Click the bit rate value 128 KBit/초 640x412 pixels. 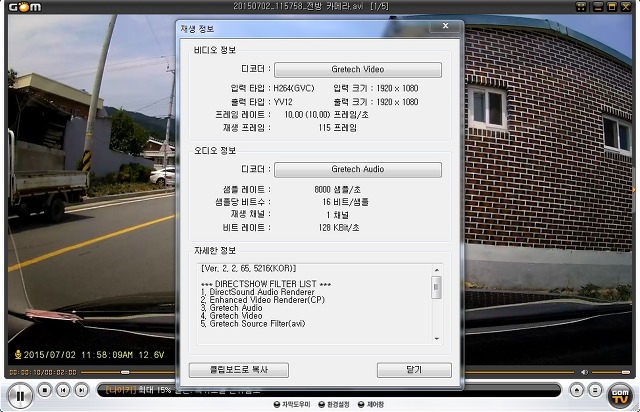click(x=339, y=227)
